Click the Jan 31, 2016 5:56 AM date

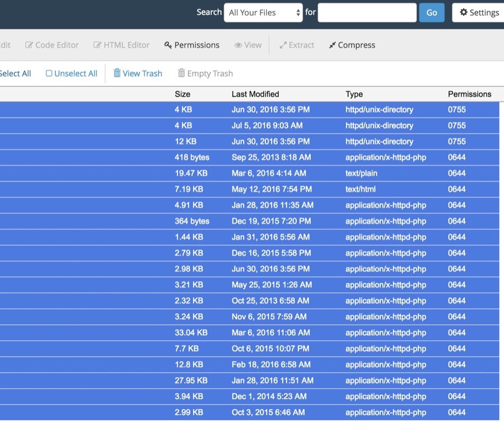(x=270, y=237)
